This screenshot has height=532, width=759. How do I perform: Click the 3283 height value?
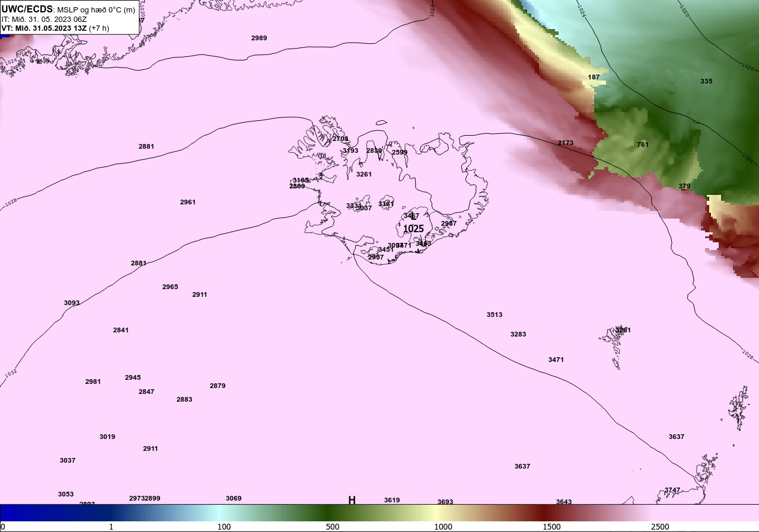pyautogui.click(x=518, y=334)
